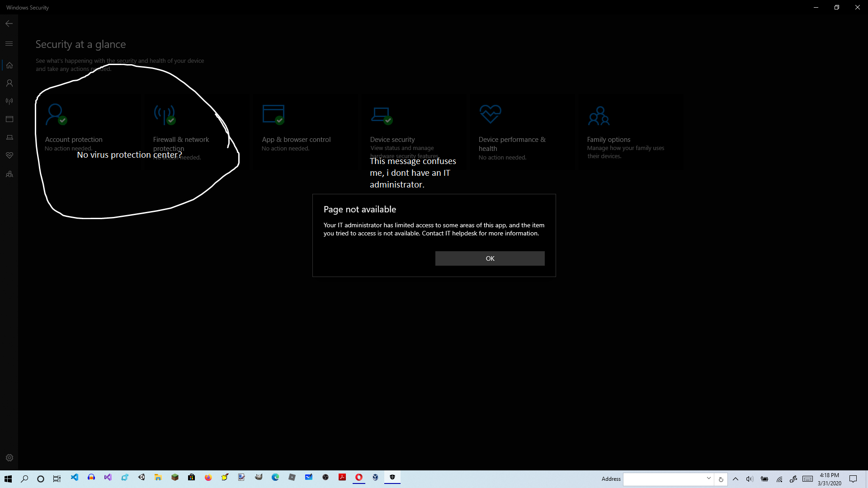Image resolution: width=868 pixels, height=488 pixels.
Task: Launch Audacity from taskbar
Action: pos(91,477)
